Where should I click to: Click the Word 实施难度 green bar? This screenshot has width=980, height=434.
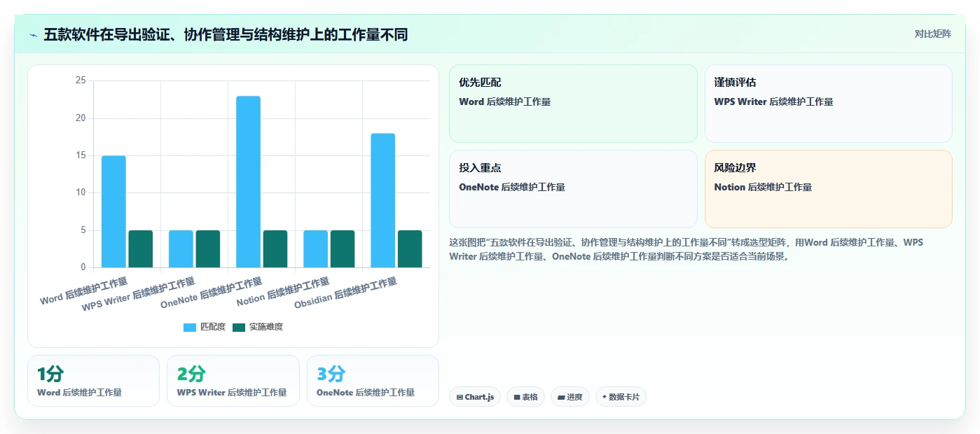click(140, 248)
